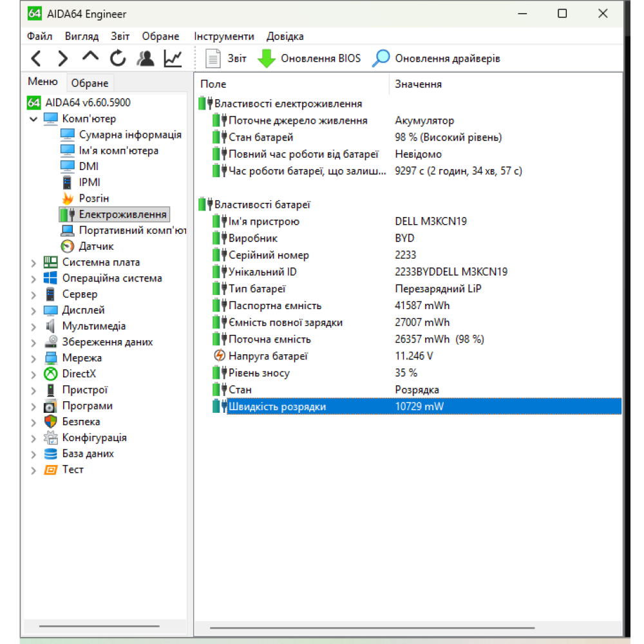This screenshot has width=644, height=644.
Task: Click the Xbox icon beside DirectX
Action: pos(50,374)
